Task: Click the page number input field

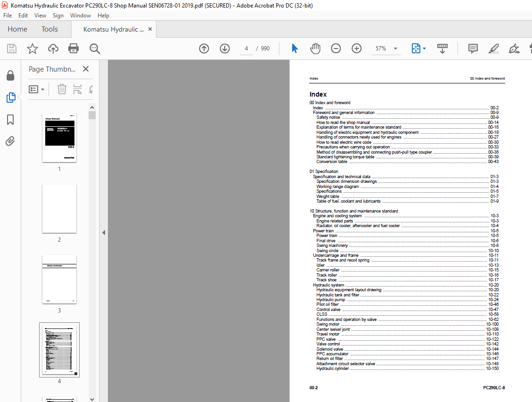Action: tap(246, 49)
